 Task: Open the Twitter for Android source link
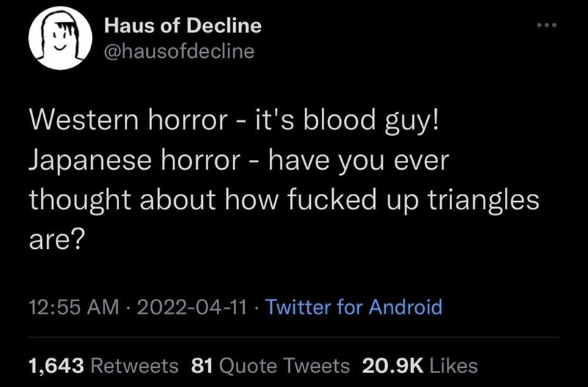354,305
